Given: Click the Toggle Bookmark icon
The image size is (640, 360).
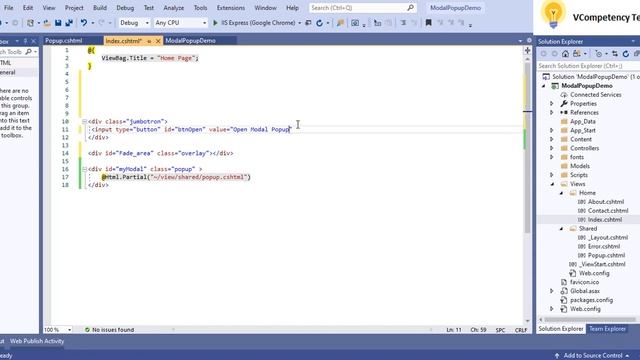Looking at the screenshot, I should [x=428, y=23].
